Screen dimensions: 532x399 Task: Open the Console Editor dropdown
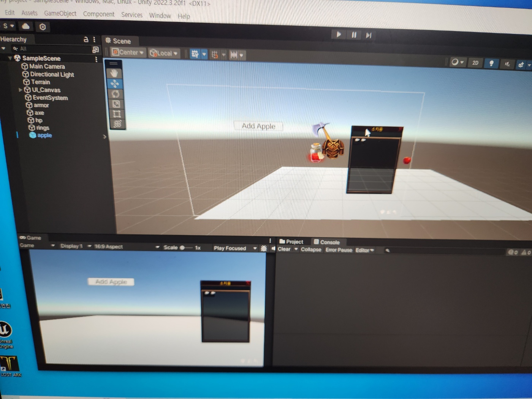click(365, 250)
